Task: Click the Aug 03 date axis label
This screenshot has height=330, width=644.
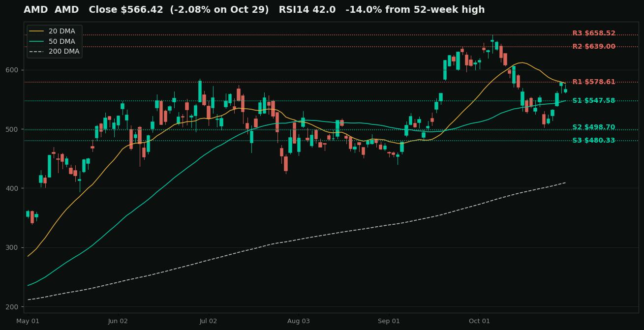Action: pyautogui.click(x=299, y=321)
